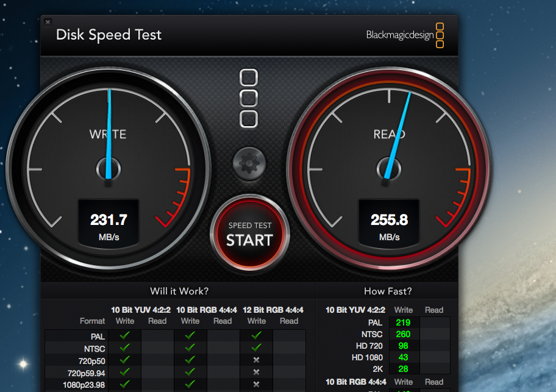Click NTSC checkmark under 10 Bit RGB Write

190,347
